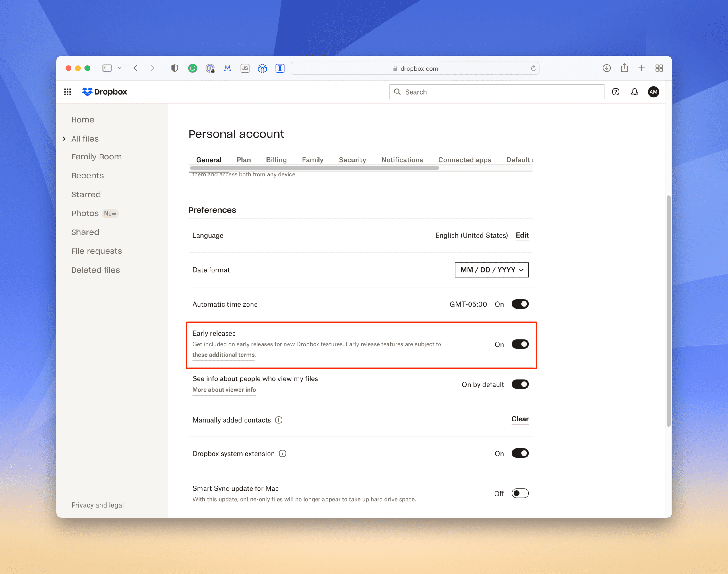Open Safari sidebar dropdown chevron
The image size is (728, 574).
119,68
